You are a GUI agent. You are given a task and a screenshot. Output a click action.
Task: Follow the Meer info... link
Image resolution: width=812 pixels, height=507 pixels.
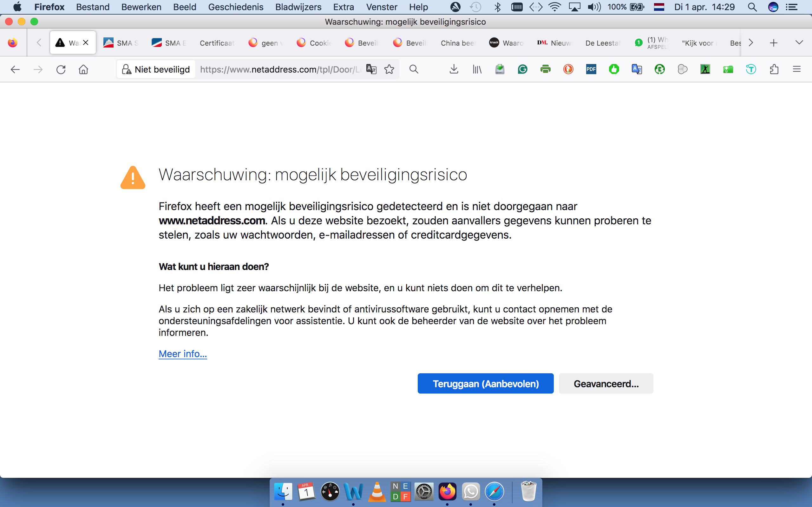182,354
